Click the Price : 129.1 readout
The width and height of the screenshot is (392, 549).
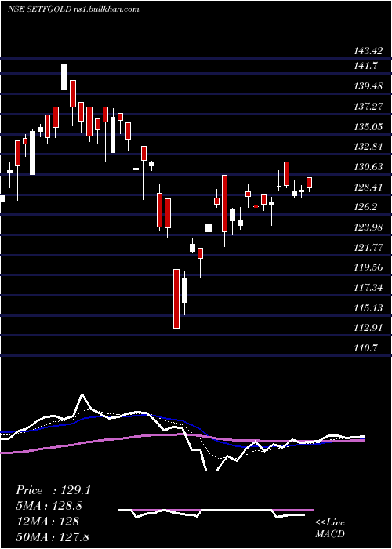coord(53,490)
